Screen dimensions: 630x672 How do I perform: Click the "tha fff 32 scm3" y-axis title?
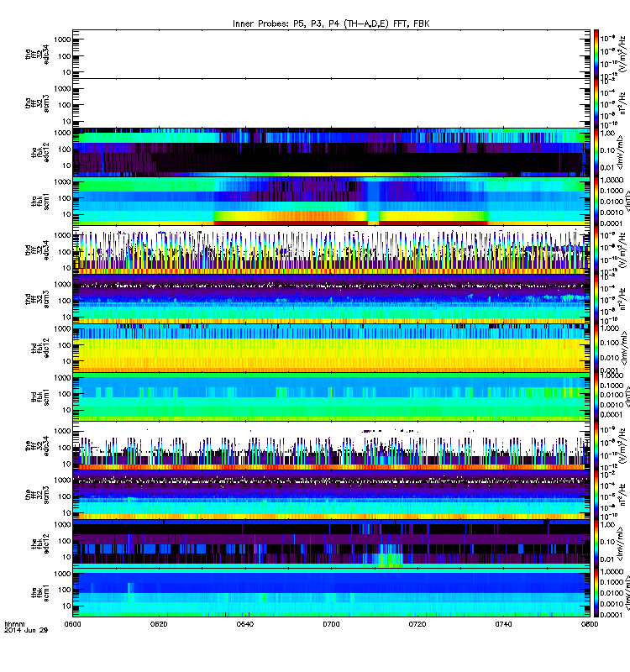[x=37, y=102]
